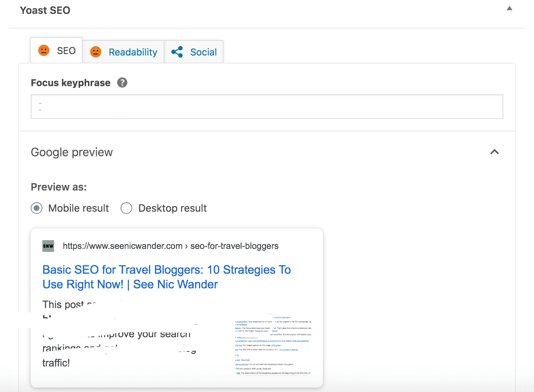Click the Yoast SEO panel title
This screenshot has width=534, height=392.
45,10
